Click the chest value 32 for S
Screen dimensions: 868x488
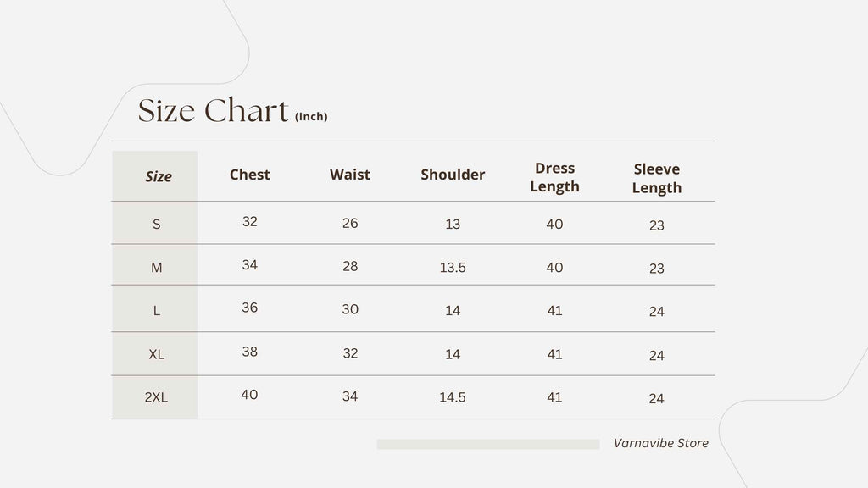[x=250, y=222]
